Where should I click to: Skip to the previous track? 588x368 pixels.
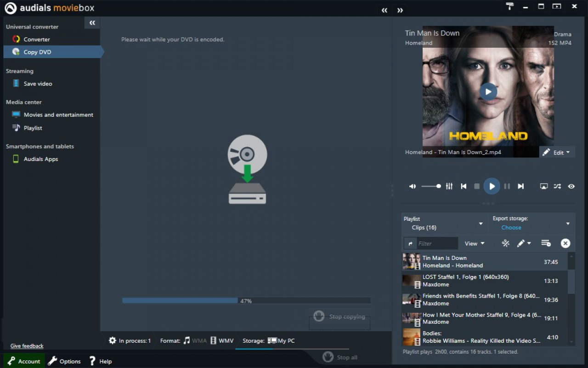pos(464,186)
